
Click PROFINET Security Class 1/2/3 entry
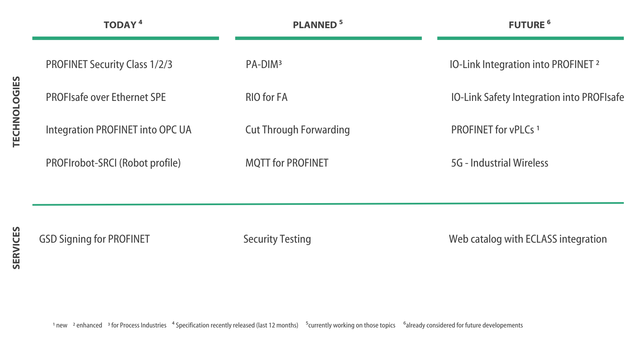[x=109, y=64]
